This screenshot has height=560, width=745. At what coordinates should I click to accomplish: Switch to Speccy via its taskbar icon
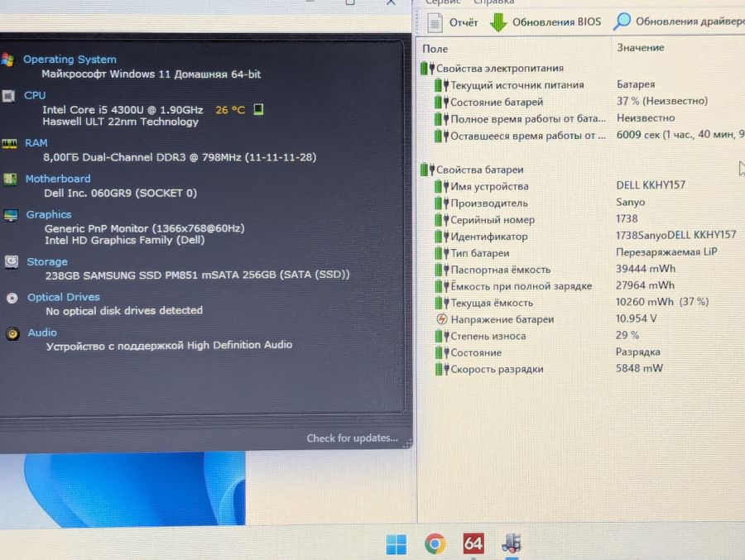point(512,543)
